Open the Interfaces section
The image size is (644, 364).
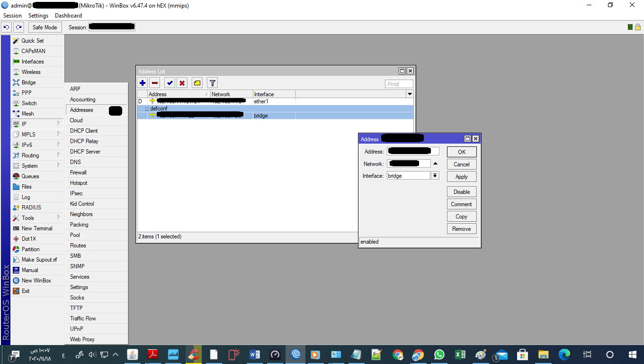coord(37,62)
